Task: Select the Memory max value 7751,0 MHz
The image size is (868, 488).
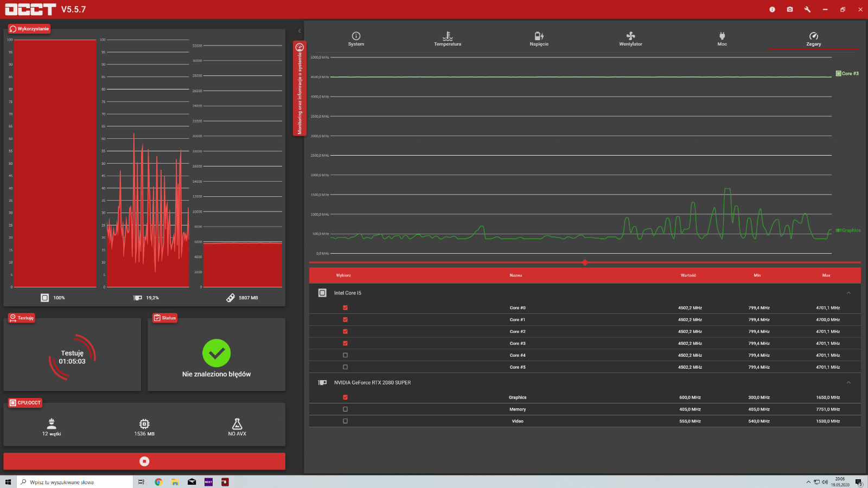Action: [828, 409]
